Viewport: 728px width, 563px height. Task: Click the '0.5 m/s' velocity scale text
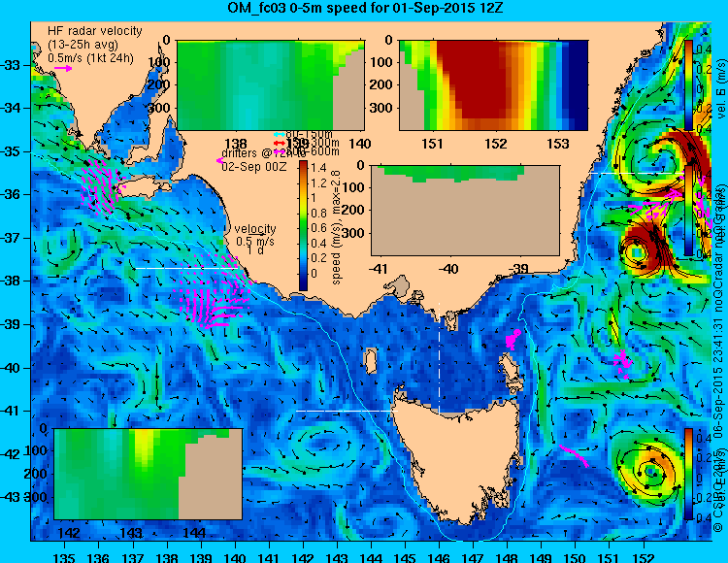255,242
